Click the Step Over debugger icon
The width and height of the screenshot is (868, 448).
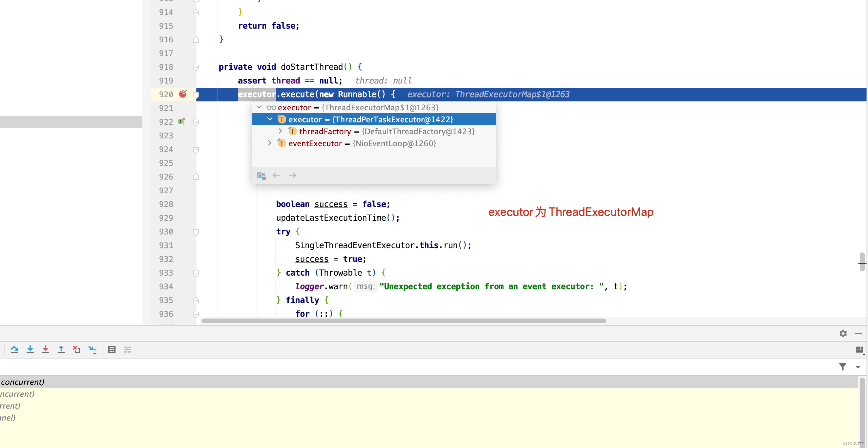(x=15, y=349)
